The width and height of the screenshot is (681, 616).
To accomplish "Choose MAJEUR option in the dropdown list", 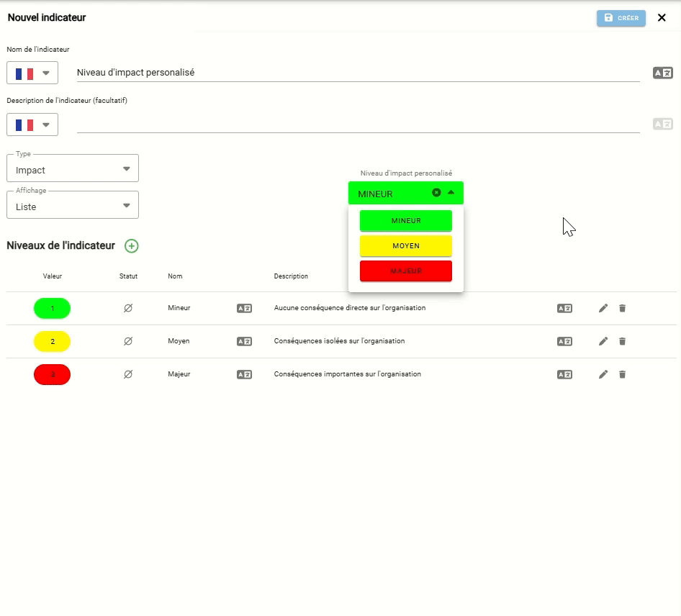I will tap(406, 271).
